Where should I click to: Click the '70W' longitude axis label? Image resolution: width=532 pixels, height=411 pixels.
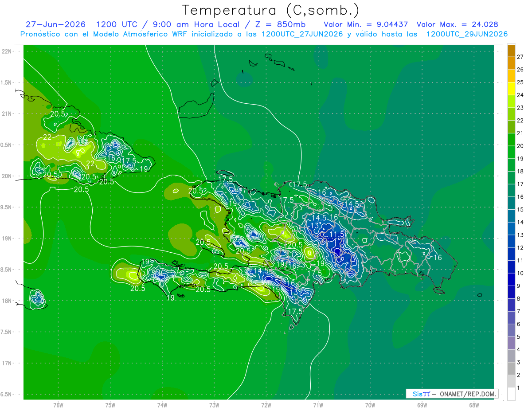point(370,405)
